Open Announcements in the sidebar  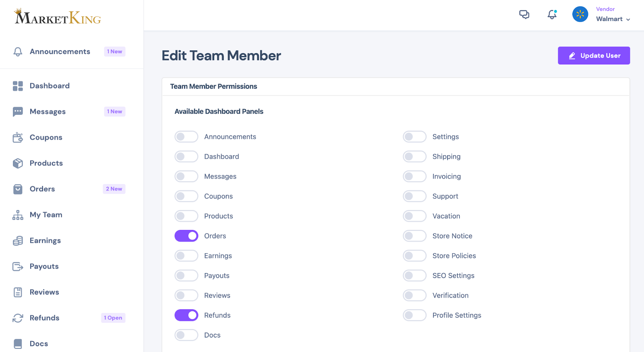tap(60, 52)
